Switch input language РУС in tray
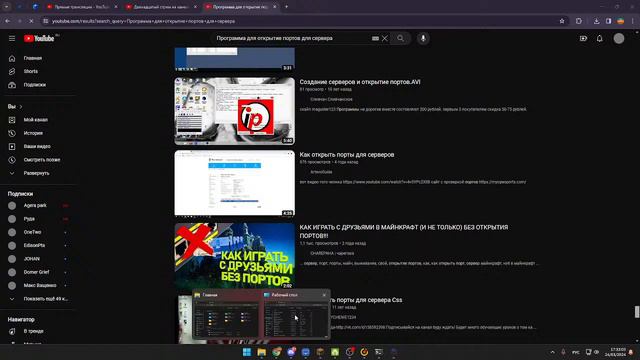640x360 pixels. pos(576,352)
